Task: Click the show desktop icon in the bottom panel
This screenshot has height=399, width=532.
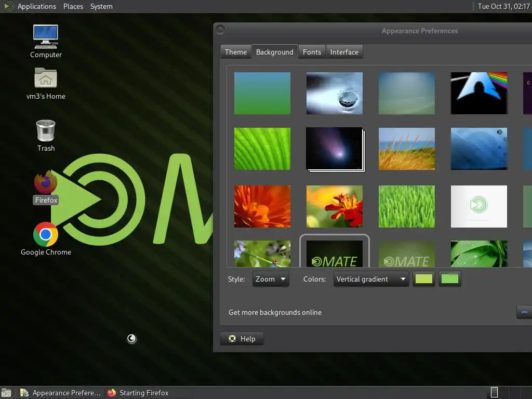Action: tap(6, 393)
